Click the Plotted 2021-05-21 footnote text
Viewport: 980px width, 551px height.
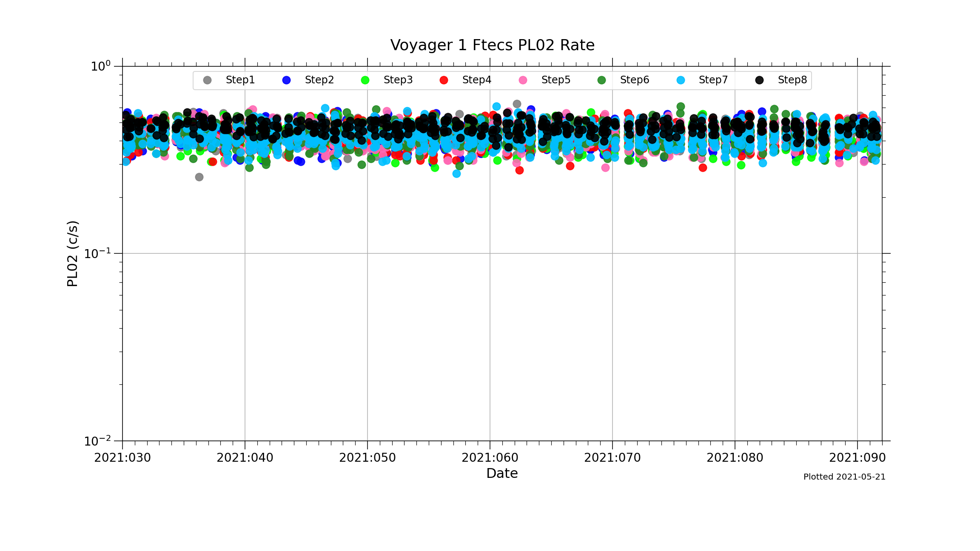click(844, 477)
